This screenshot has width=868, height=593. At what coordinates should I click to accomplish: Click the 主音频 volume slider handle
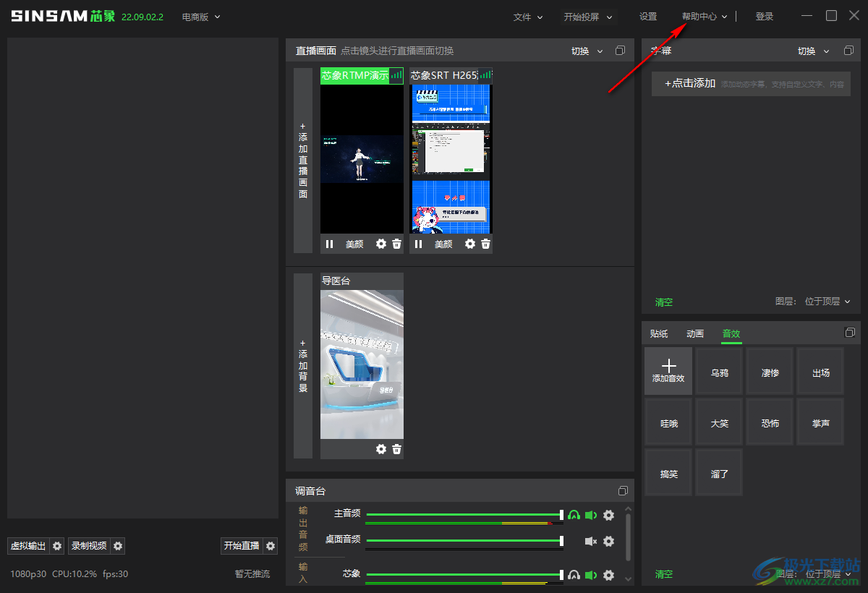tap(562, 514)
